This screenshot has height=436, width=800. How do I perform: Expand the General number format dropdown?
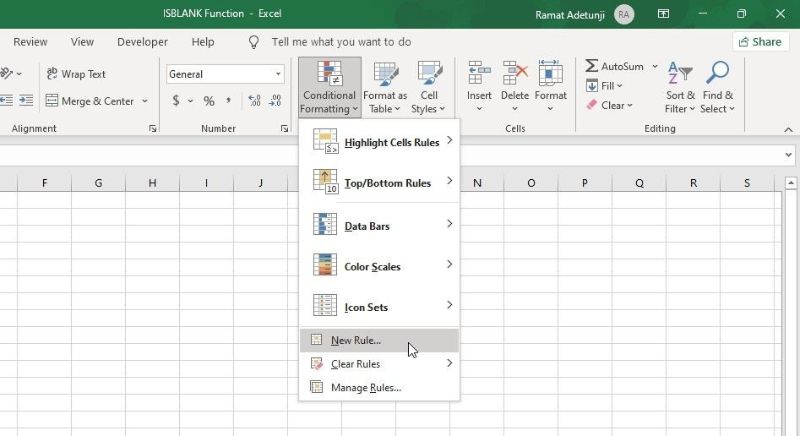[x=278, y=74]
